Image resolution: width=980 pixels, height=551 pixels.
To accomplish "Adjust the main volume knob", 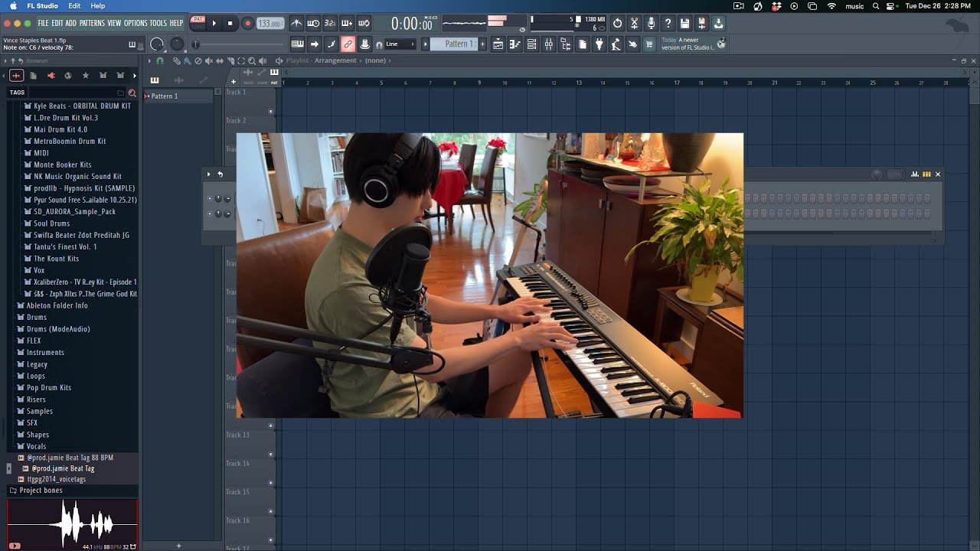I will [157, 44].
